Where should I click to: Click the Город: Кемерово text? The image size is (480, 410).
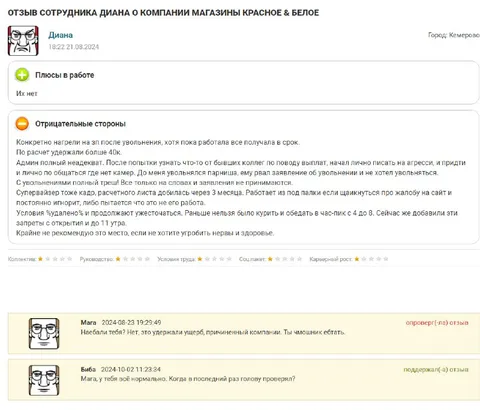coord(454,35)
